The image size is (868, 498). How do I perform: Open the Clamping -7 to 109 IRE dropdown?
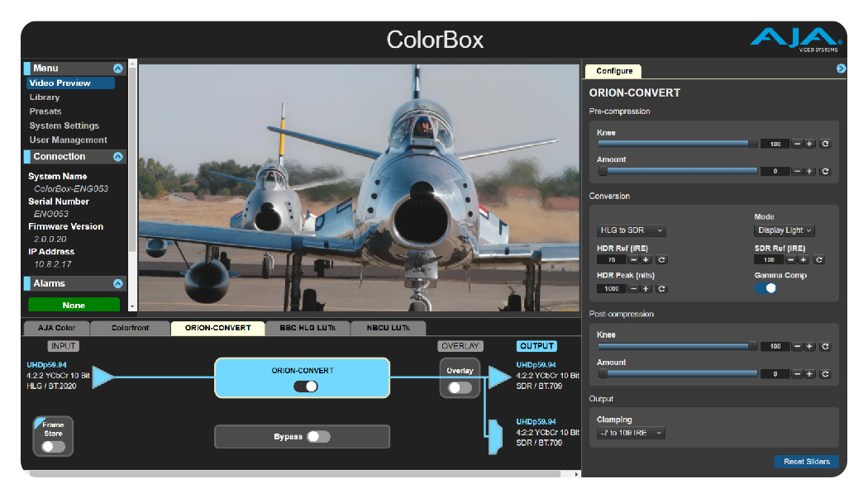point(631,433)
